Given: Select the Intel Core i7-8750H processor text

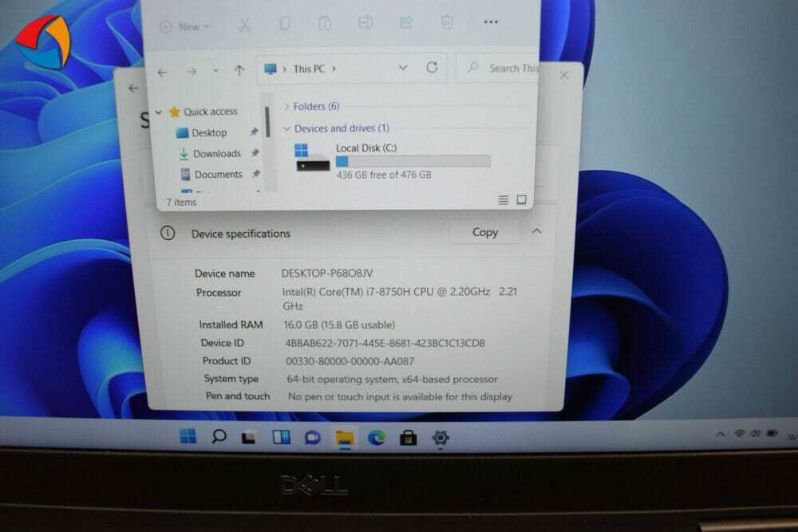Looking at the screenshot, I should tap(400, 298).
